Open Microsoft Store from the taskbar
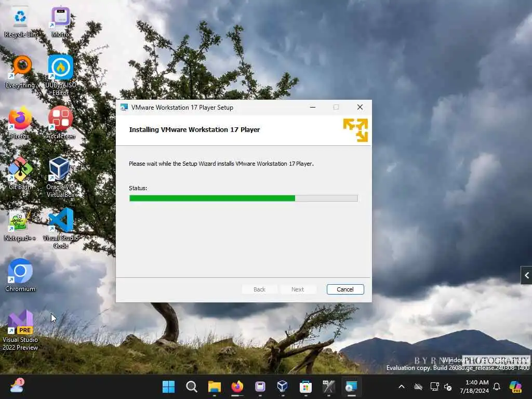The width and height of the screenshot is (532, 399). click(305, 387)
